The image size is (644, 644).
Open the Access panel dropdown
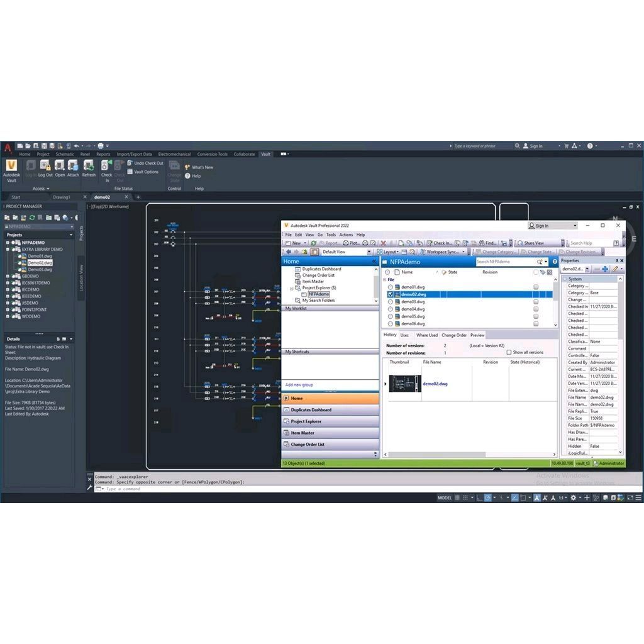41,189
